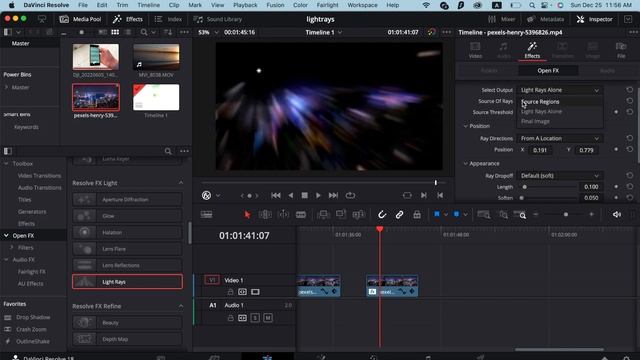Image resolution: width=640 pixels, height=360 pixels.
Task: Open the Fusion menu
Action: (275, 5)
